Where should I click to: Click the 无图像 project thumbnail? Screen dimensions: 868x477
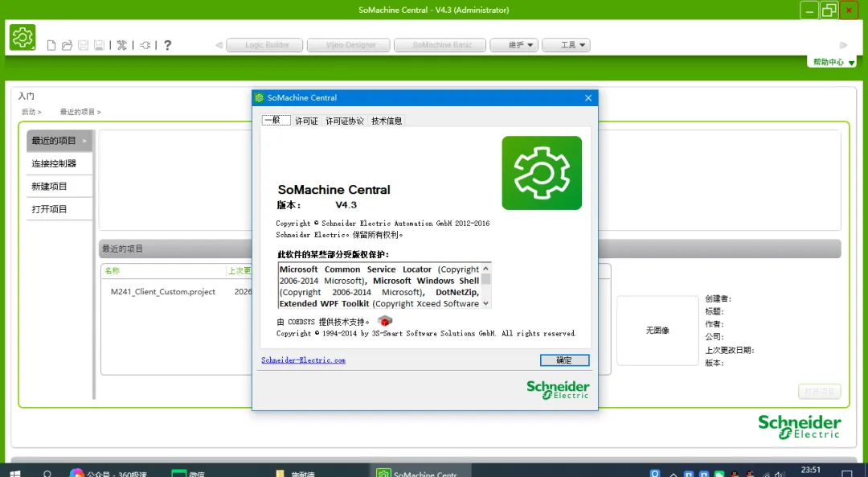(657, 330)
